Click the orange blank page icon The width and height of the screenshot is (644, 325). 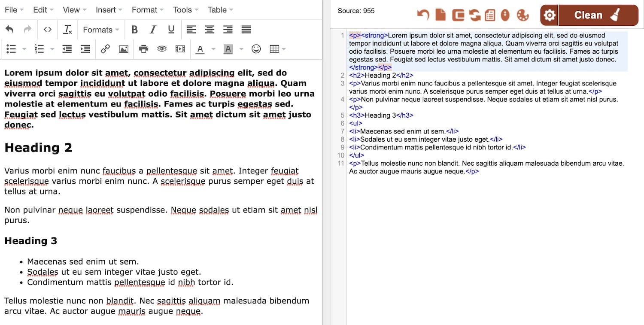pyautogui.click(x=440, y=15)
